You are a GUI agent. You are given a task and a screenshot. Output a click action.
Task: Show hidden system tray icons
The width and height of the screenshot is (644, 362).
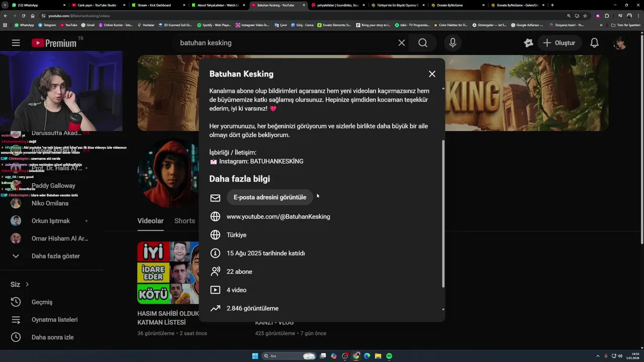click(598, 356)
